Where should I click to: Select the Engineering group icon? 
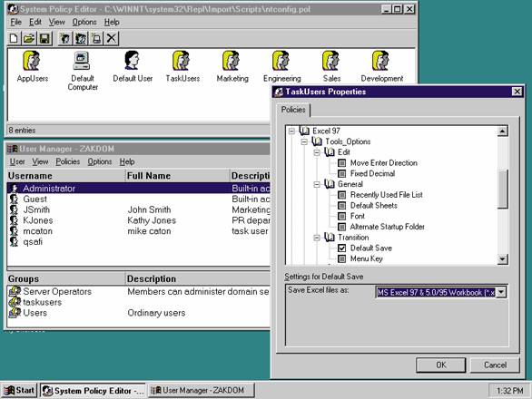coord(281,61)
